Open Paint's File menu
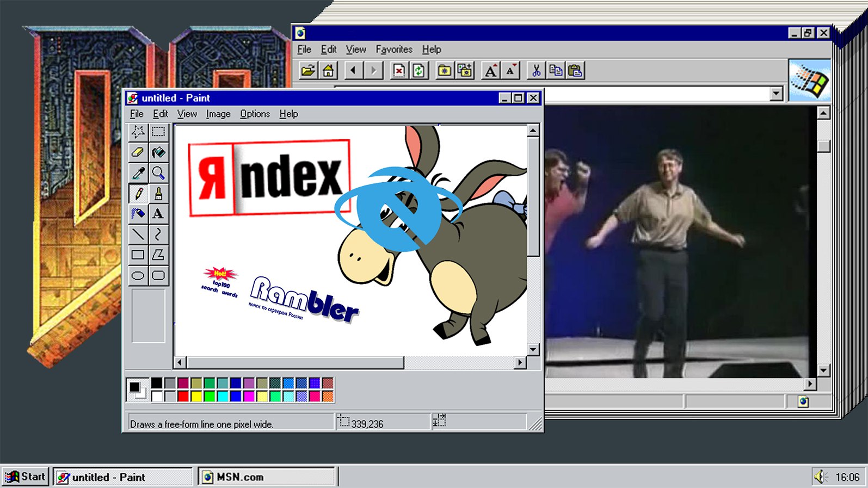The height and width of the screenshot is (488, 868). [x=137, y=114]
